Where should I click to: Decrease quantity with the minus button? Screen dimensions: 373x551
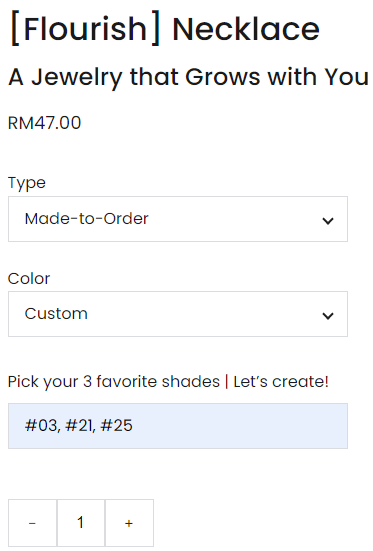tap(32, 523)
